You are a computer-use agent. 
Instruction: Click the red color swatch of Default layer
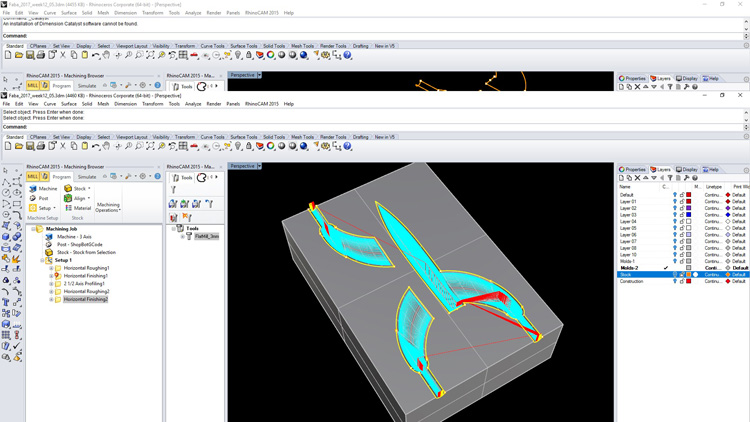tap(689, 195)
